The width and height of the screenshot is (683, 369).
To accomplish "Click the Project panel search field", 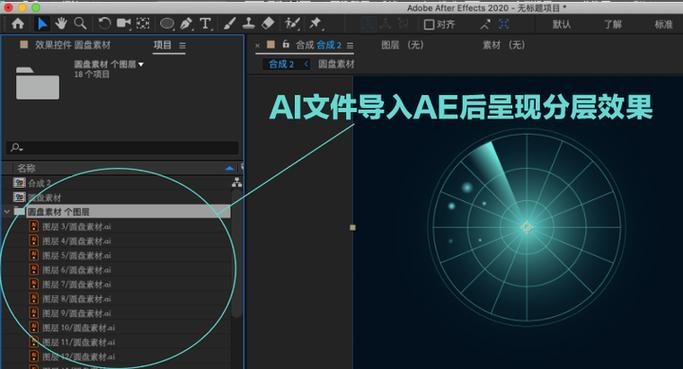I will tap(122, 147).
